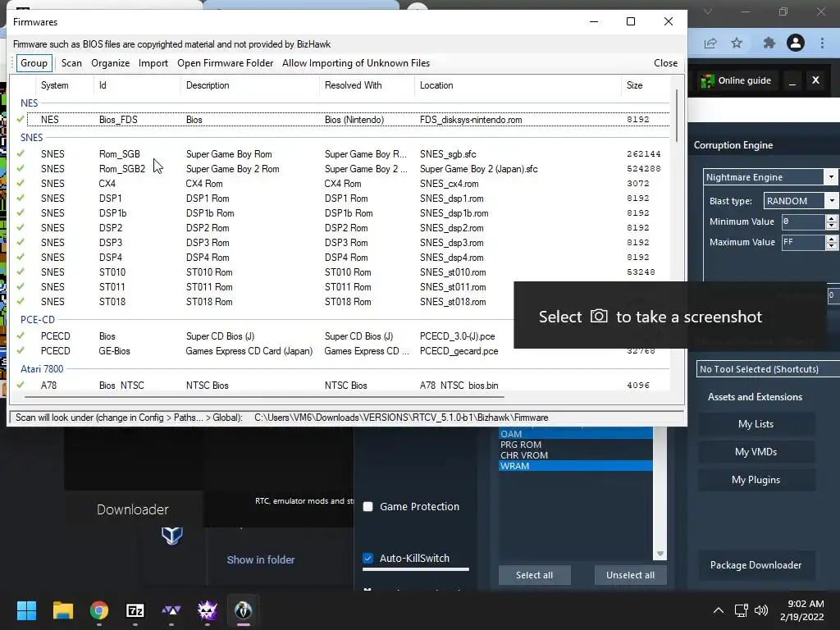This screenshot has width=840, height=630.
Task: Select the PRG ROM memory domain
Action: (x=575, y=445)
